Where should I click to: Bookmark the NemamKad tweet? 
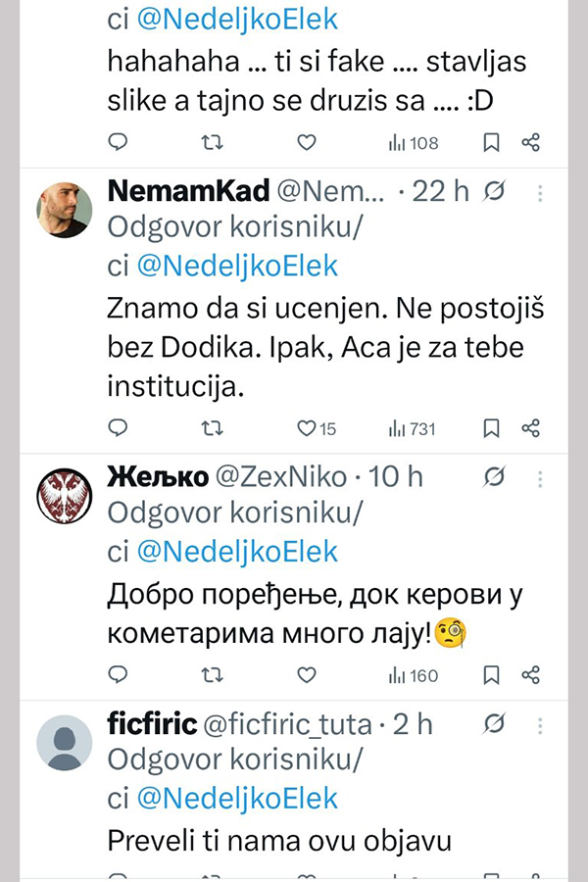click(492, 428)
